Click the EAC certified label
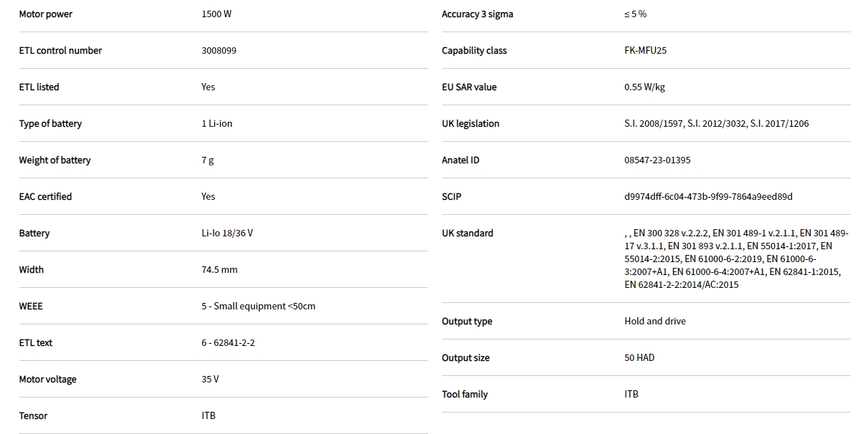Image resolution: width=868 pixels, height=434 pixels. click(x=45, y=197)
